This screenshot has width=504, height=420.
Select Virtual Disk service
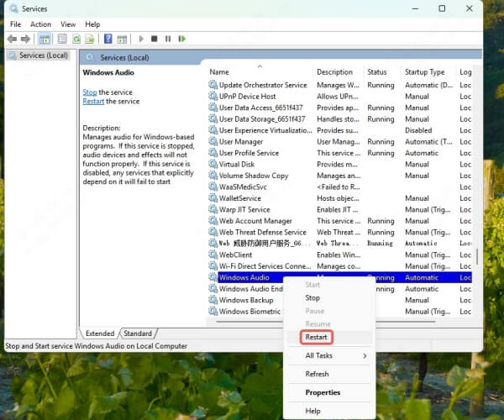[x=340, y=164]
